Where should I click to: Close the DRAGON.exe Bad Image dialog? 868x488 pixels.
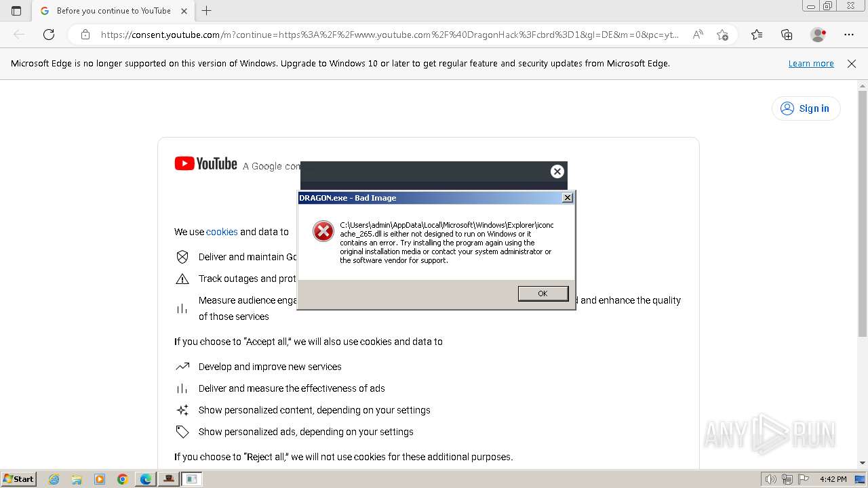(568, 198)
